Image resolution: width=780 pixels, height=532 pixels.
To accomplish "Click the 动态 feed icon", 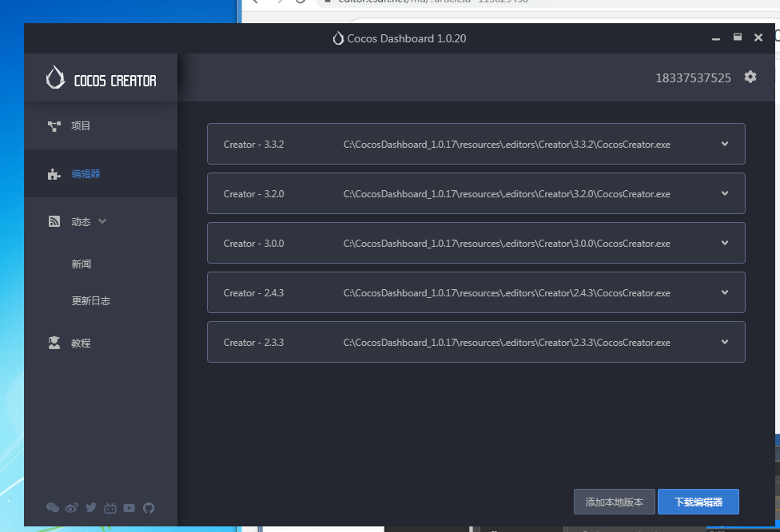I will pos(54,221).
